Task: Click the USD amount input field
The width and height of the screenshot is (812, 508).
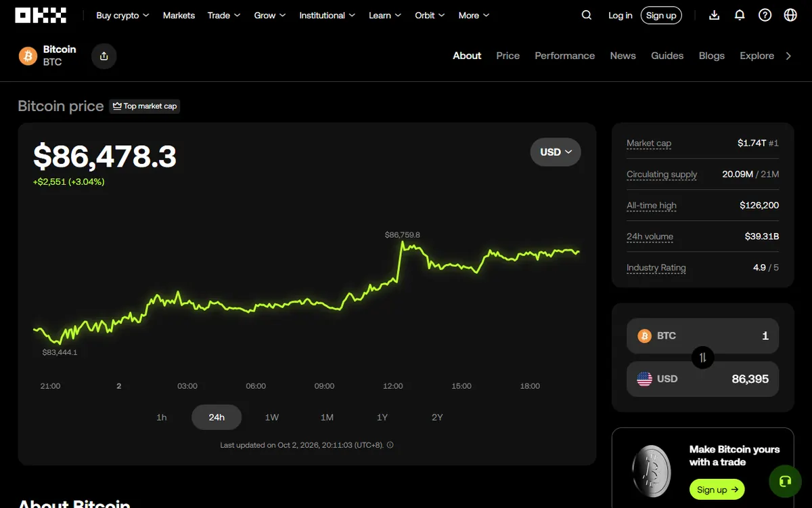Action: coord(702,379)
